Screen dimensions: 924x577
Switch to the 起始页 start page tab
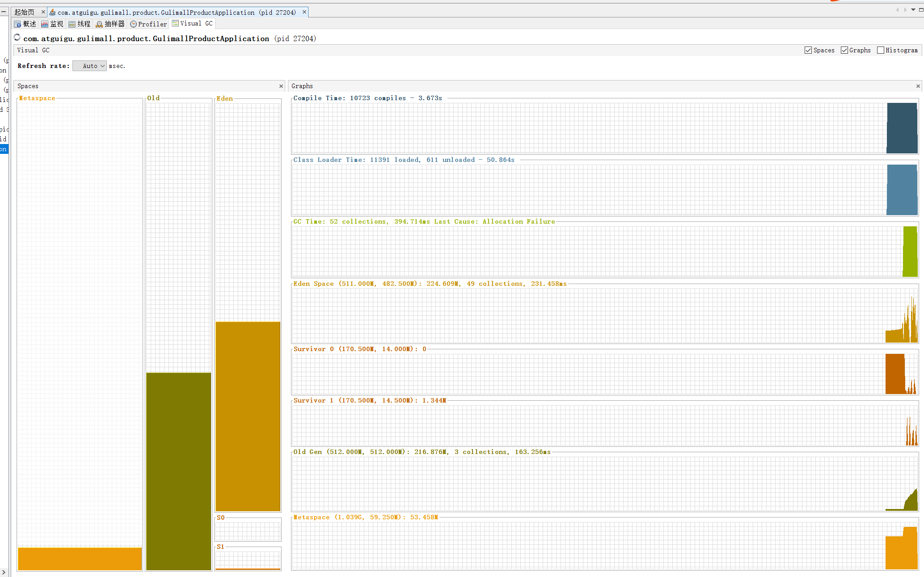[x=24, y=13]
